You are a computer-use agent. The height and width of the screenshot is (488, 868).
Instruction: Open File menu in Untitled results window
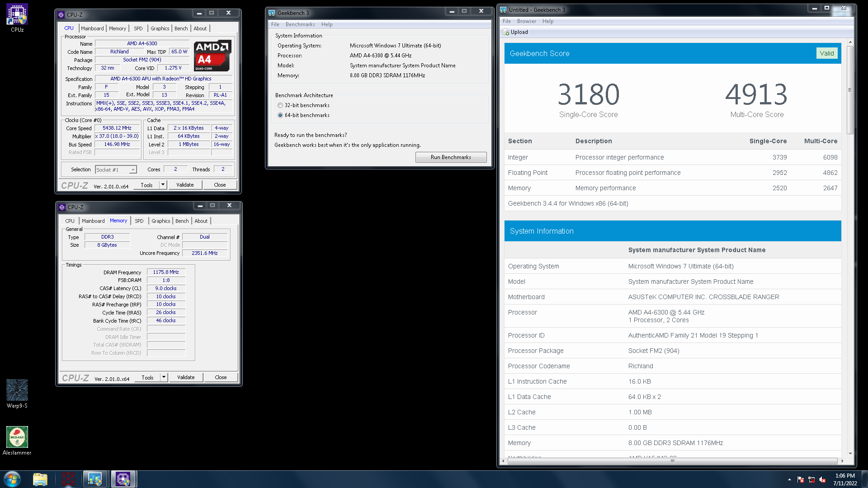pos(507,21)
